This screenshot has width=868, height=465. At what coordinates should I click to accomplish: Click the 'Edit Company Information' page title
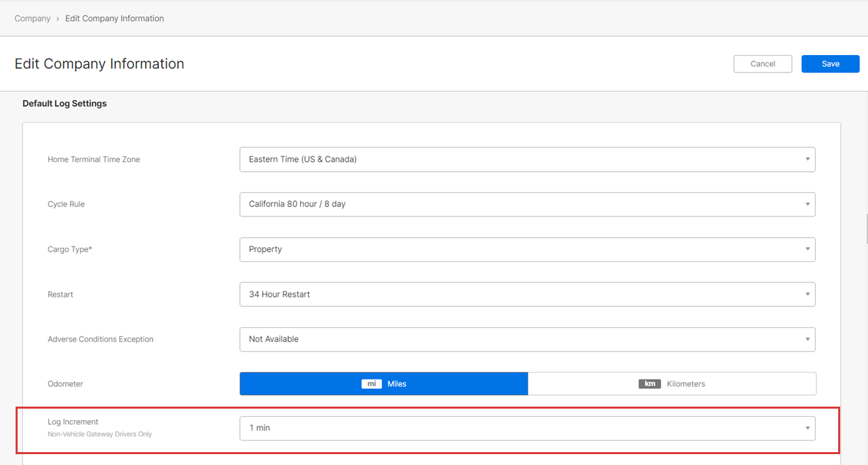pyautogui.click(x=100, y=64)
